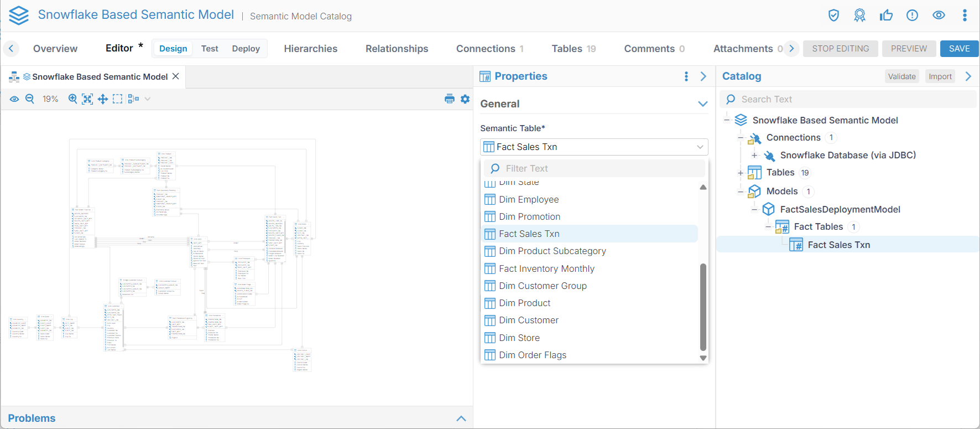Click the Validate button in Catalog
Image resolution: width=980 pixels, height=429 pixels.
[901, 76]
